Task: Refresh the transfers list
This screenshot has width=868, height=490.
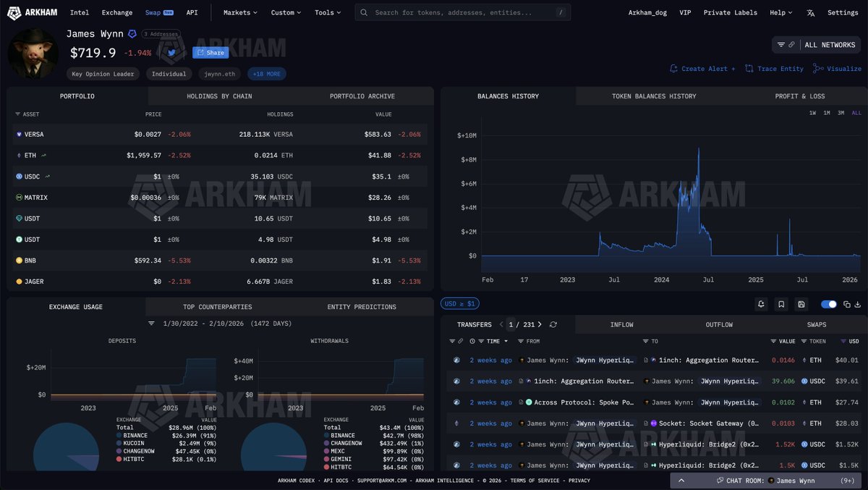Action: tap(553, 325)
